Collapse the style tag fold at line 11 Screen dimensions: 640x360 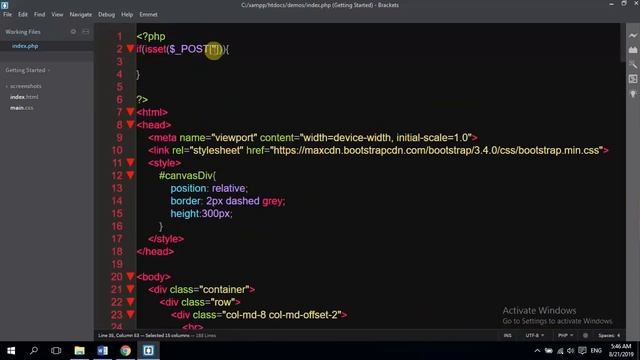(x=130, y=162)
